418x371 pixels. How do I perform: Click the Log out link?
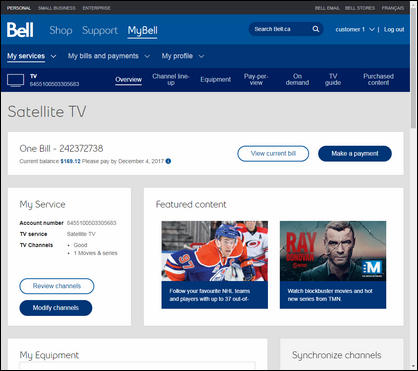394,29
